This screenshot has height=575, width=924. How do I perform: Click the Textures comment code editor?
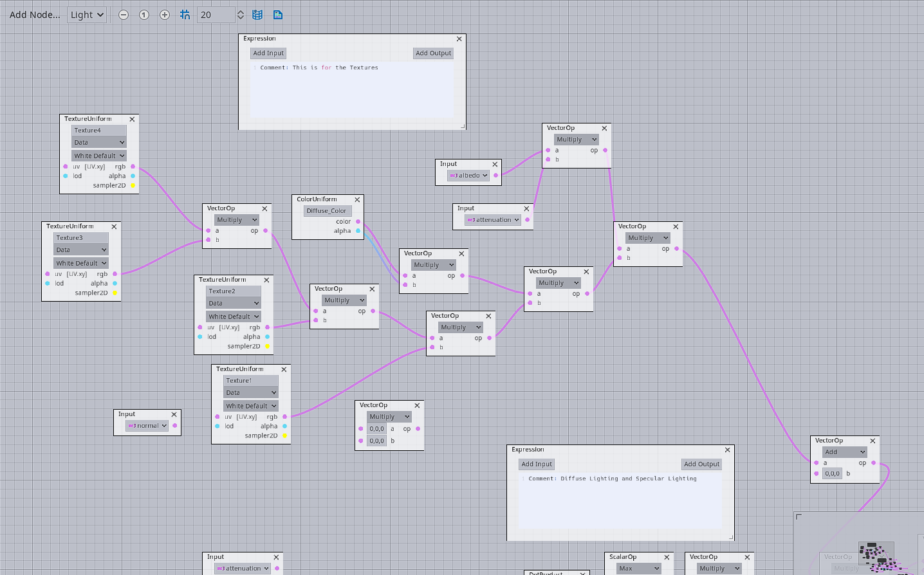(x=352, y=90)
